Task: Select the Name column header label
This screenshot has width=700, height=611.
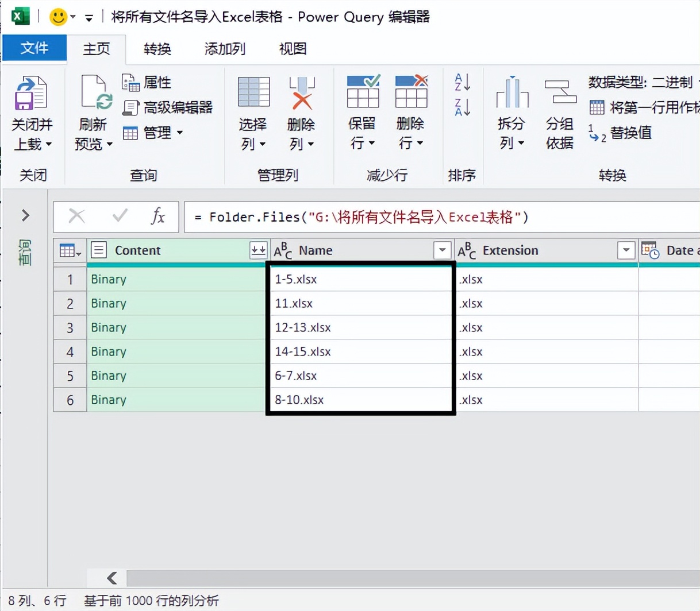Action: tap(316, 250)
